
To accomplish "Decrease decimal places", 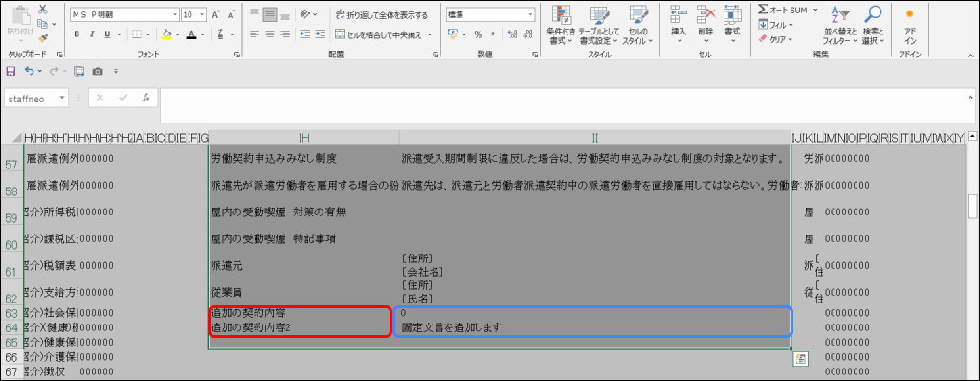I will point(527,34).
